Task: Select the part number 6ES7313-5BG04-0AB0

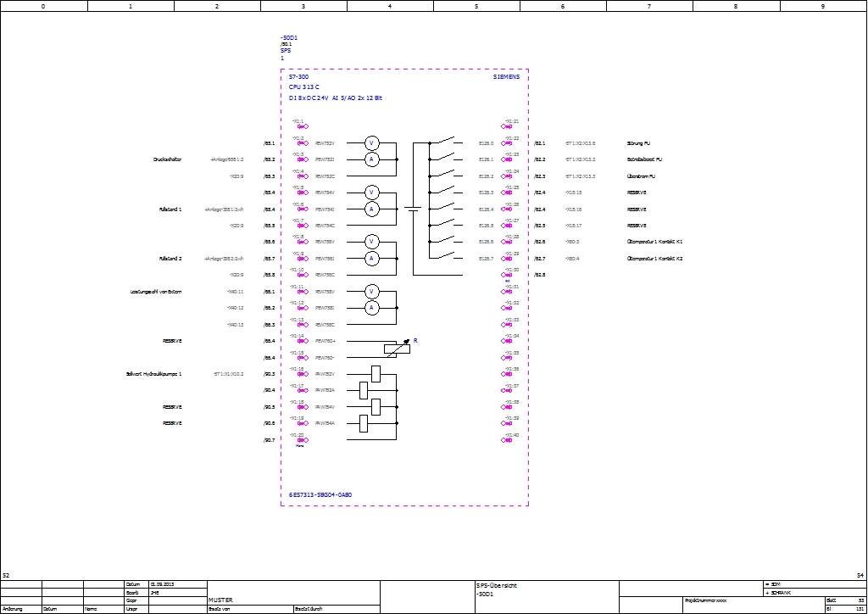Action: tap(320, 494)
